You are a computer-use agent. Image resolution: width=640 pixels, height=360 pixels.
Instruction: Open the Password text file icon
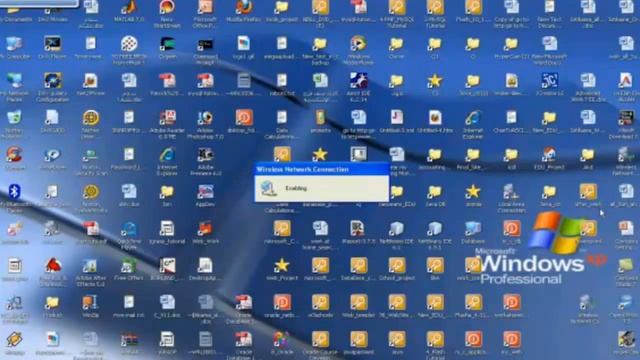click(x=129, y=155)
